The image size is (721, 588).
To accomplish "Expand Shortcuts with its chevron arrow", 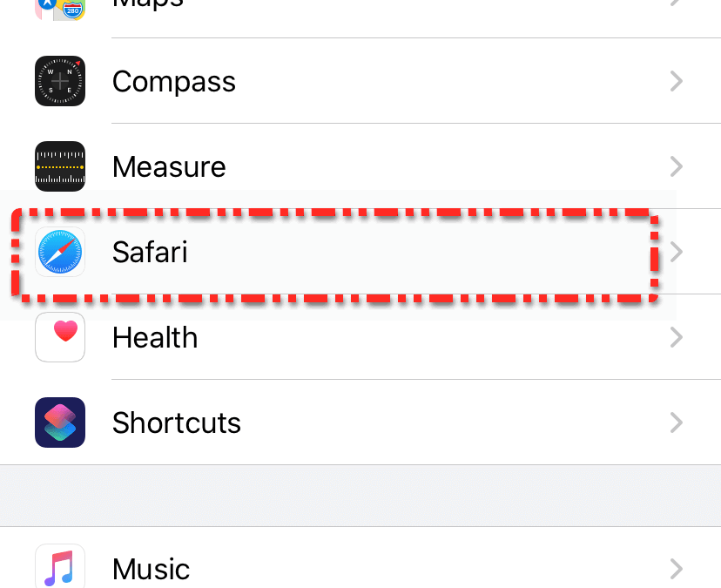I will coord(676,422).
